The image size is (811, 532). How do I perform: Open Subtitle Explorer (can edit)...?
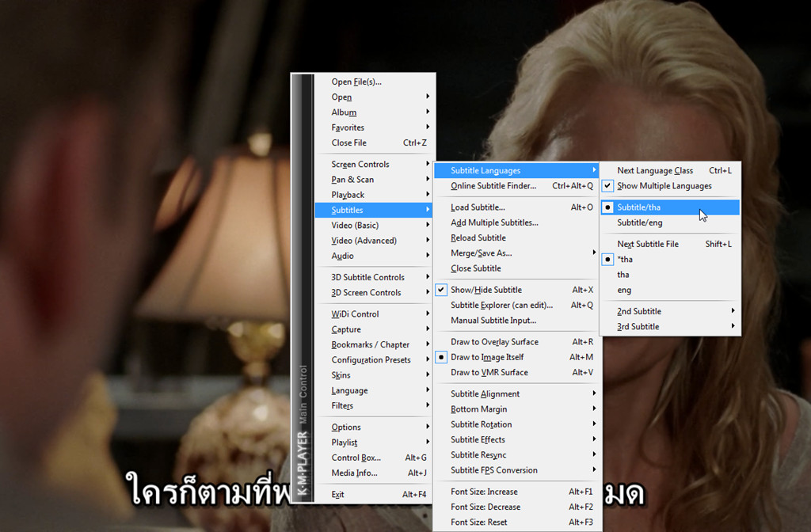tap(516, 306)
